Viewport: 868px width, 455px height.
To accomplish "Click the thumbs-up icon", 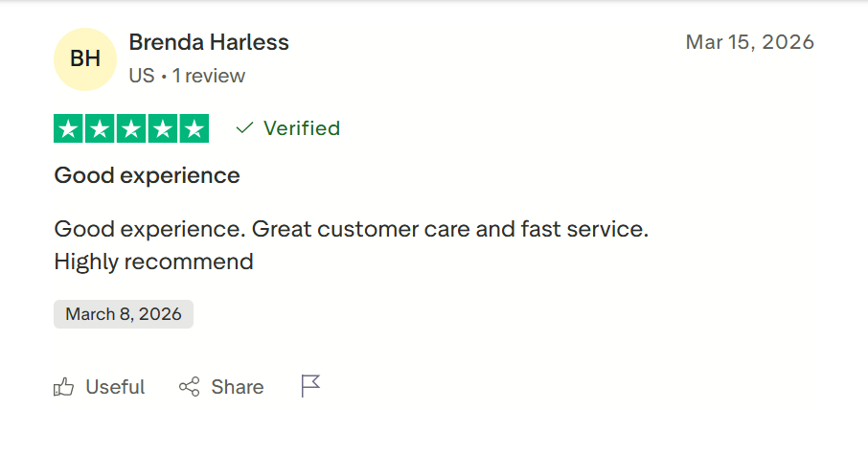I will [x=64, y=387].
